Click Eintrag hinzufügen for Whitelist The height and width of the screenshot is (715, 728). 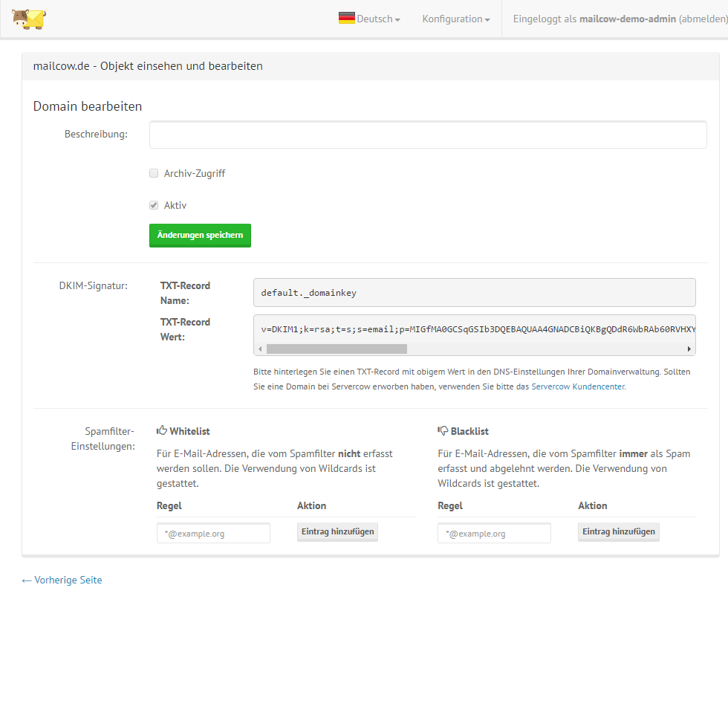337,532
